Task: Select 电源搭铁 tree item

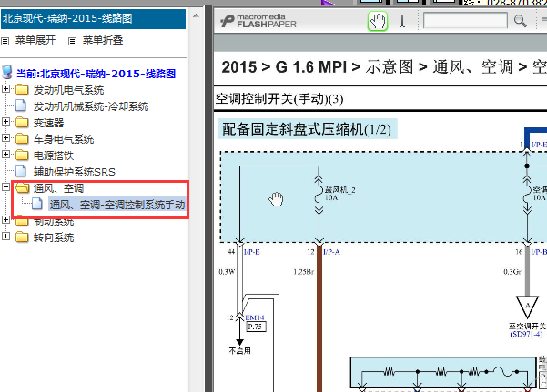Action: pos(54,156)
